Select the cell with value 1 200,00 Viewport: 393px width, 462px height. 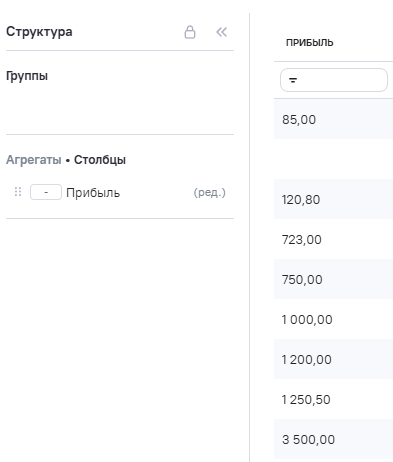[x=333, y=359]
